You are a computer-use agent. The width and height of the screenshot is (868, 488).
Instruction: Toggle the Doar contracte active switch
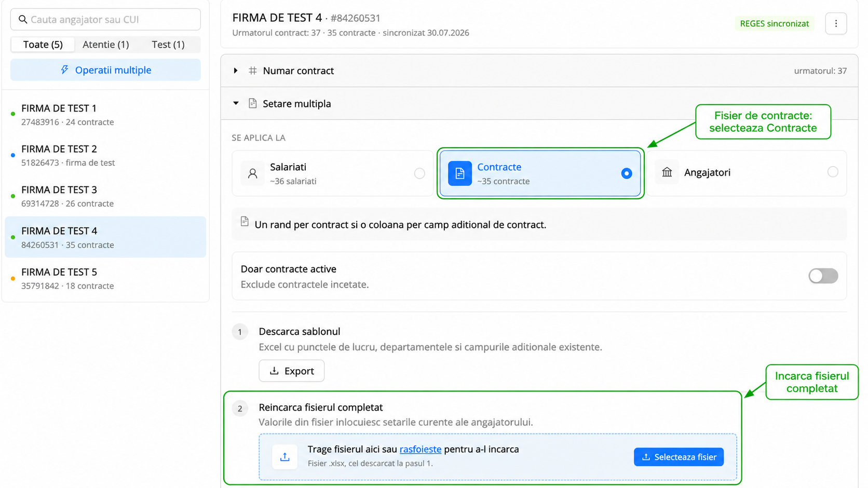pyautogui.click(x=823, y=276)
